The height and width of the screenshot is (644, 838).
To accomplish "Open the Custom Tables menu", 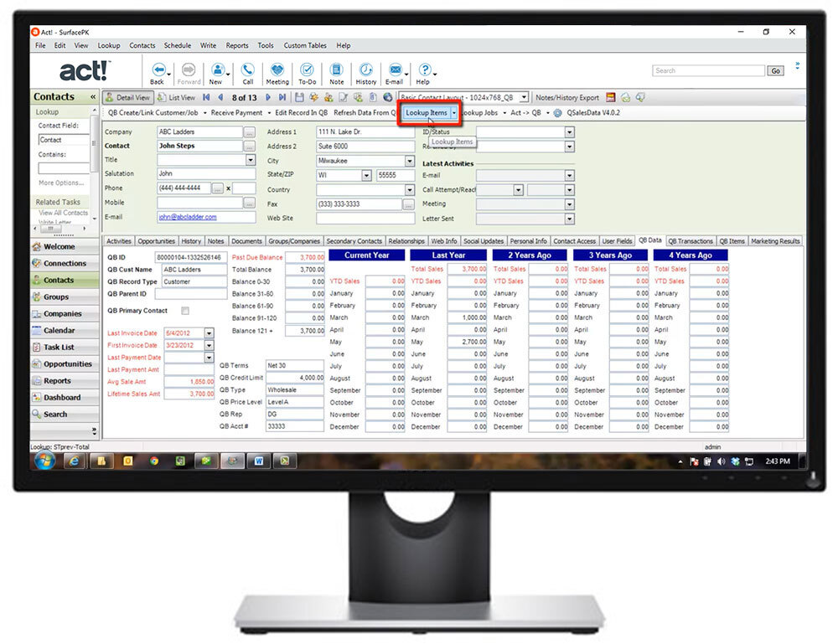I will tap(305, 45).
